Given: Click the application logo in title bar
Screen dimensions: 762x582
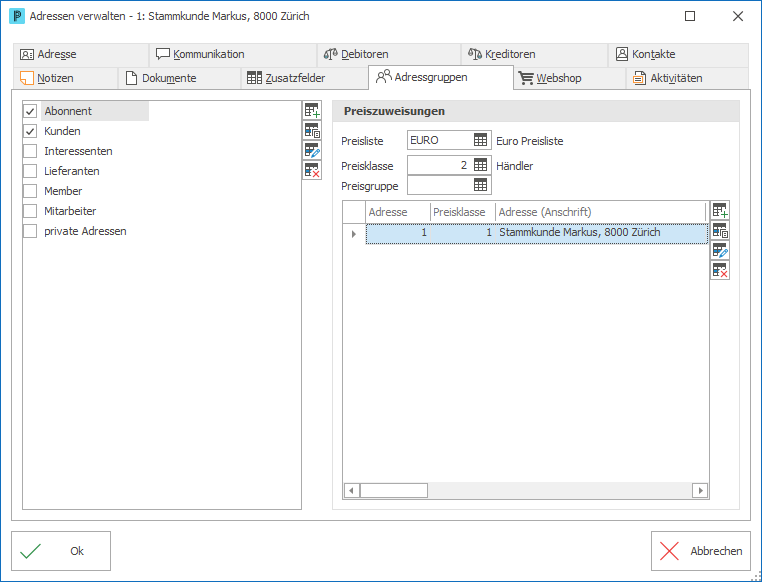Looking at the screenshot, I should click(17, 16).
